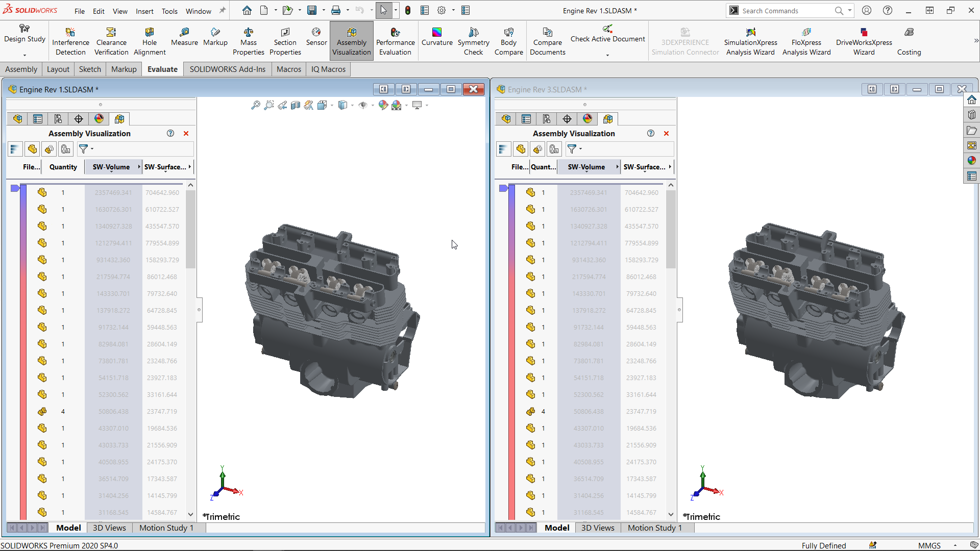Toggle performance analysis in Rev 3 panel

point(554,149)
